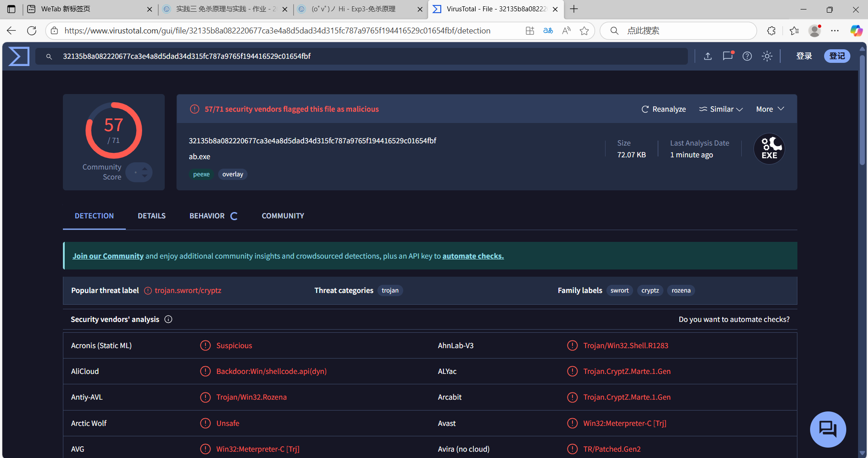
Task: Expand the More dropdown menu
Action: coord(770,109)
